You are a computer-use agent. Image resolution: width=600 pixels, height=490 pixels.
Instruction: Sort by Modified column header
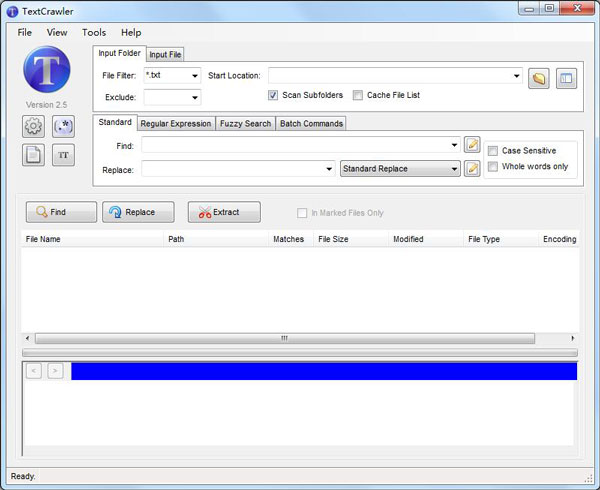(426, 239)
